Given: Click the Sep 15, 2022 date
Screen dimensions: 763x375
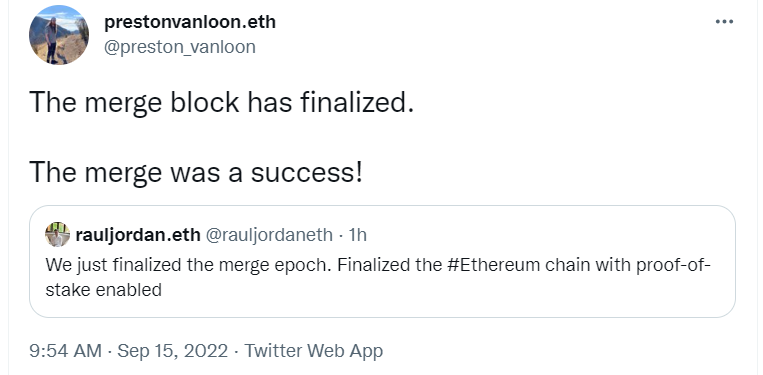Looking at the screenshot, I should (x=172, y=351).
